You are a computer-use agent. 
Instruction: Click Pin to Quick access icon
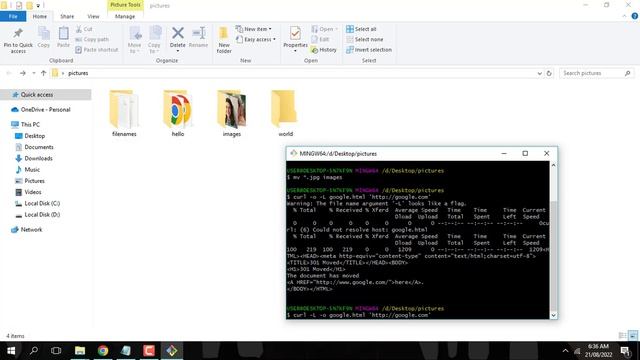click(18, 33)
